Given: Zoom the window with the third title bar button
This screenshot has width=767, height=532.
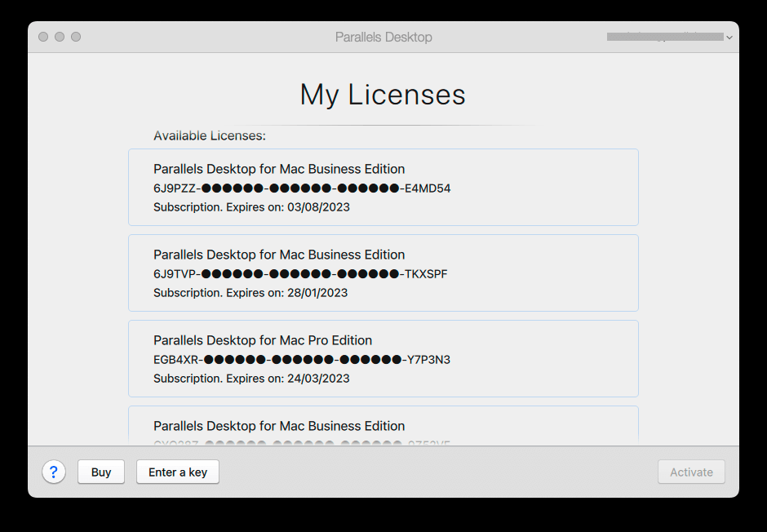Looking at the screenshot, I should pos(76,37).
